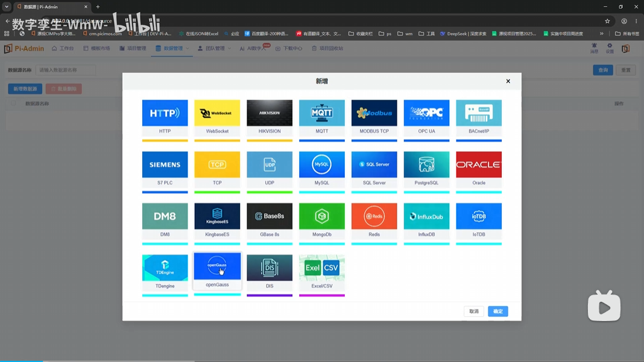Click the Pi-Admin logo
This screenshot has width=644, height=362.
coord(24,48)
